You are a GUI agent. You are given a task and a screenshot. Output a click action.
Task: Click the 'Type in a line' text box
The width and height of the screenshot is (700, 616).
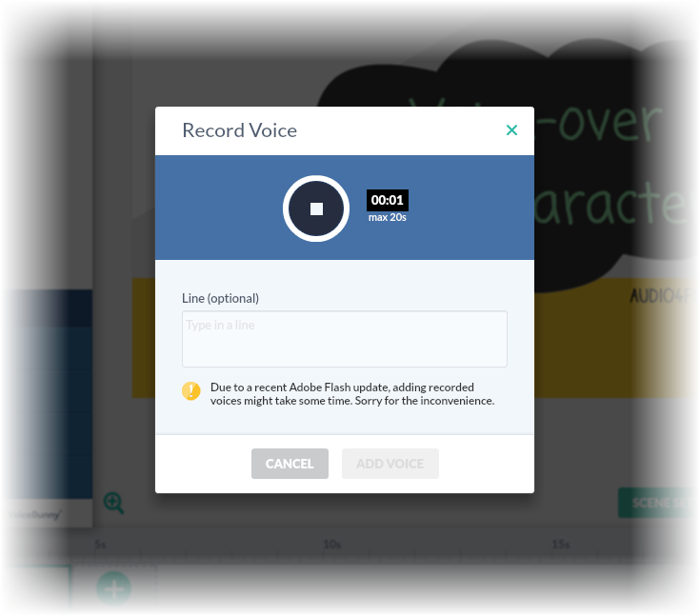click(x=344, y=339)
